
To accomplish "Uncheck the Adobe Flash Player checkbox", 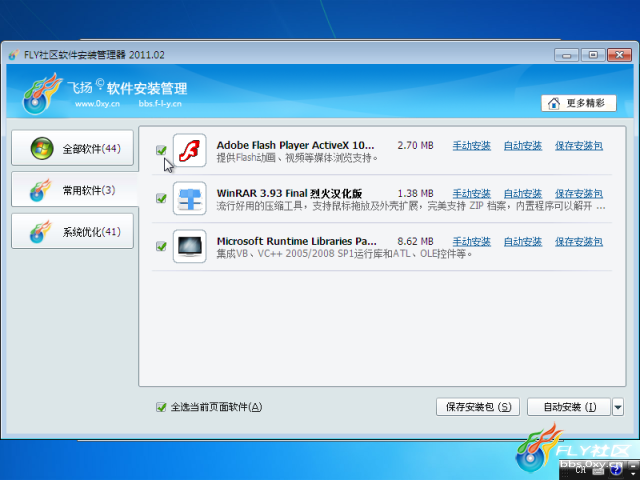I will 161,150.
